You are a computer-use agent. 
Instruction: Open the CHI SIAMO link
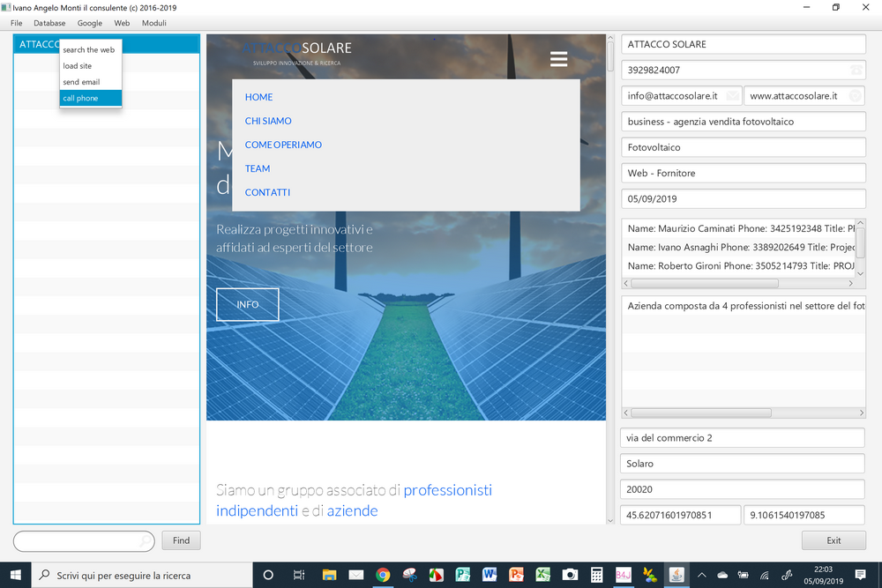268,121
